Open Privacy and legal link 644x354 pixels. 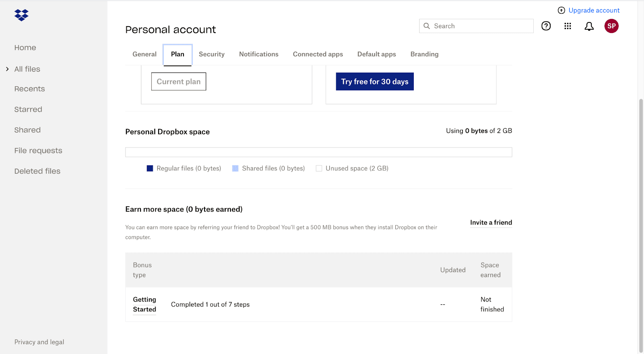click(39, 342)
